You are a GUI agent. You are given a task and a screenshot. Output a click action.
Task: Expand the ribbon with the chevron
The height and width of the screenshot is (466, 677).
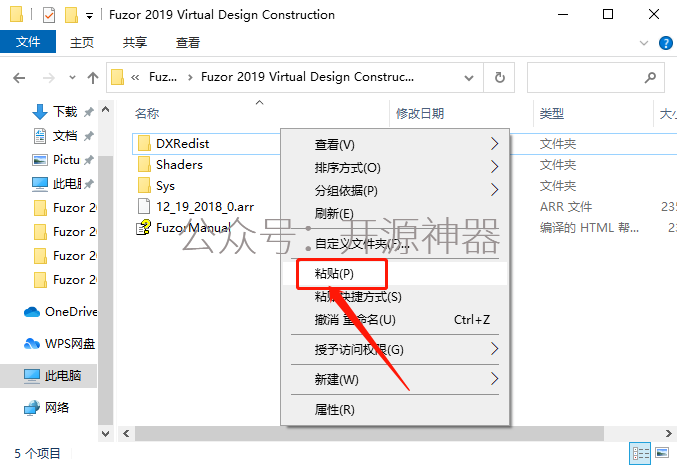click(644, 43)
